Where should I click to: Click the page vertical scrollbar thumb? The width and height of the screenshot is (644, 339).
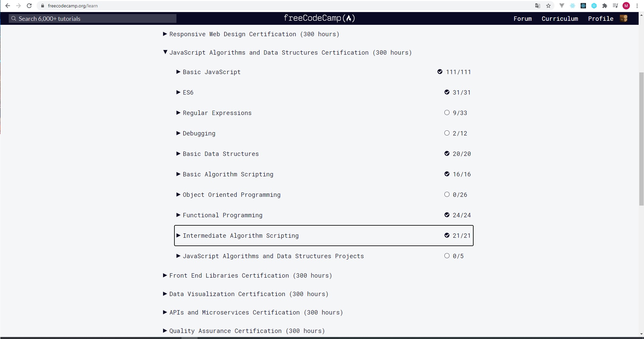point(641,139)
